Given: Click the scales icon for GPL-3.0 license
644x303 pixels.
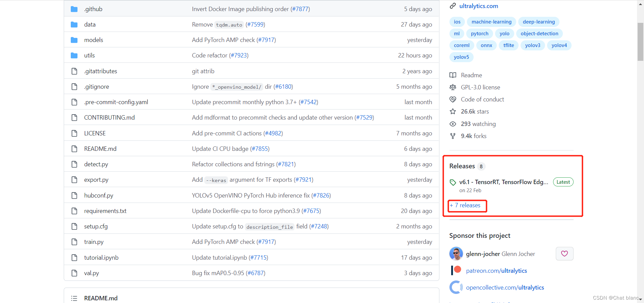Looking at the screenshot, I should click(x=453, y=87).
